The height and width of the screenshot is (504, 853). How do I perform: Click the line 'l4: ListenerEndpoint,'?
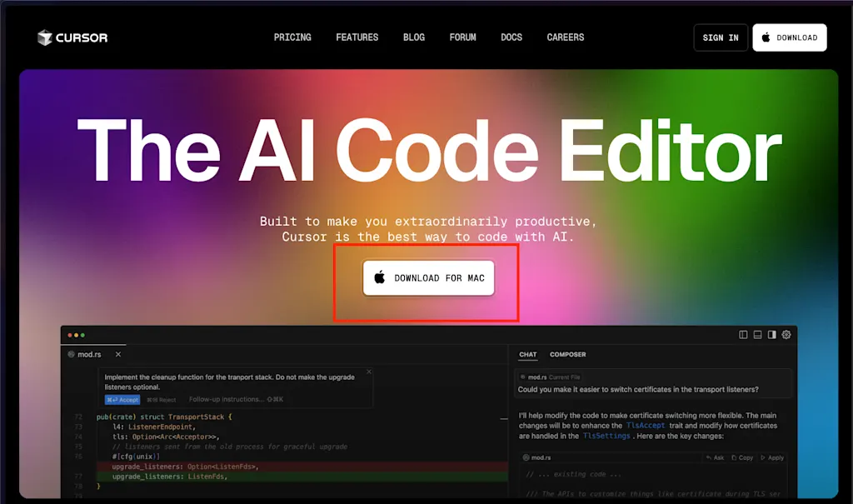(154, 427)
